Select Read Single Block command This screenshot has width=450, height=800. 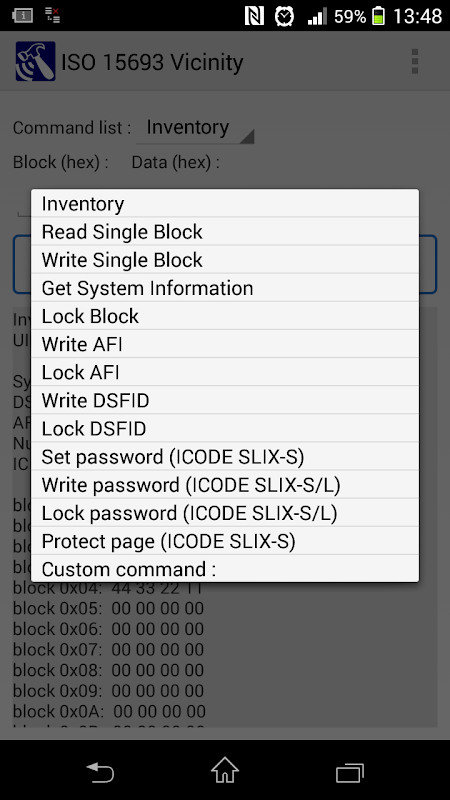(x=225, y=231)
